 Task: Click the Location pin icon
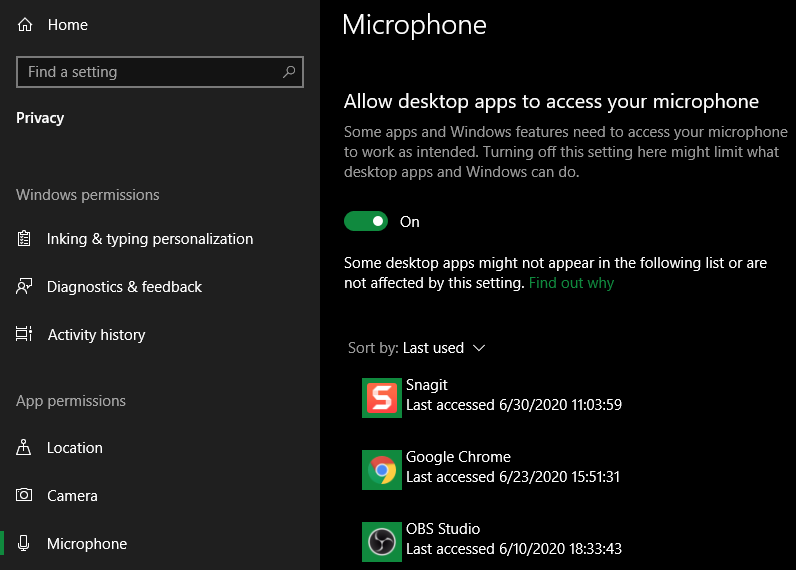[x=25, y=448]
